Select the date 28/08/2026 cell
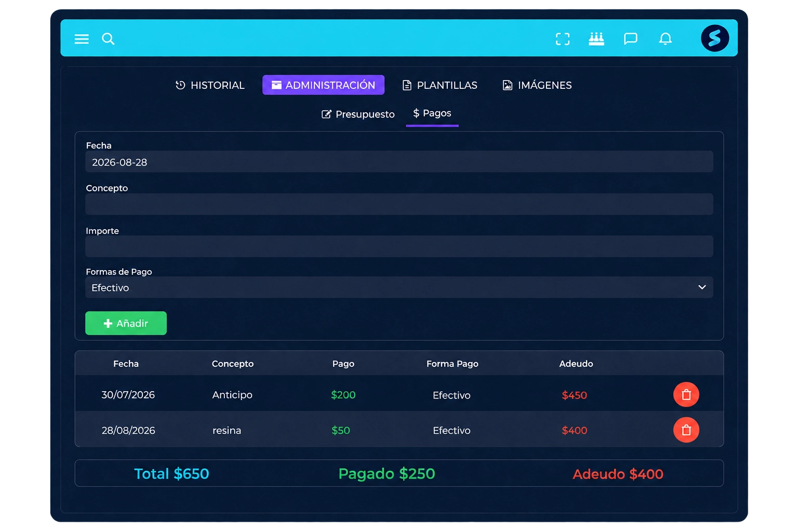Viewport: 798px width, 532px height. tap(128, 430)
